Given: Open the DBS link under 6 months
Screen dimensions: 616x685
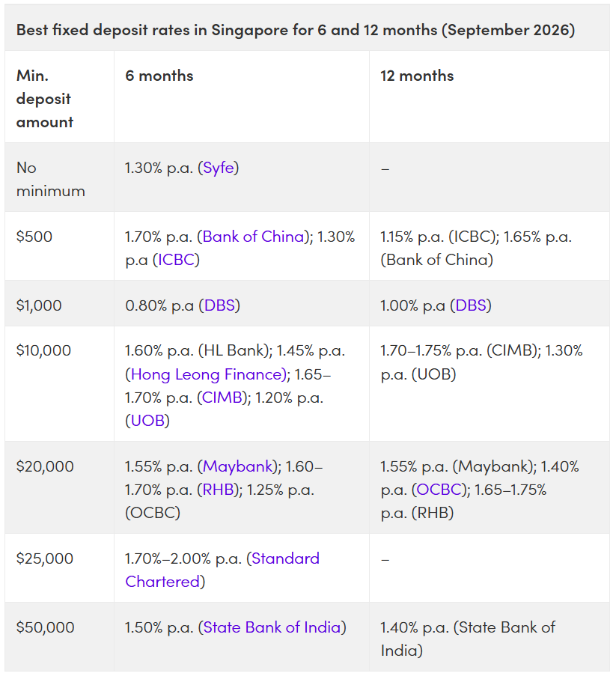Looking at the screenshot, I should (x=220, y=305).
